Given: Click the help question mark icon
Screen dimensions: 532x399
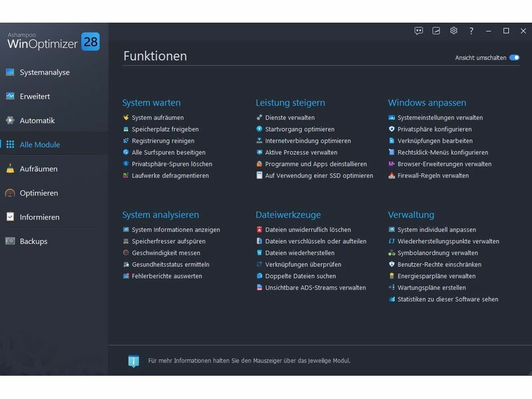Looking at the screenshot, I should (x=471, y=31).
